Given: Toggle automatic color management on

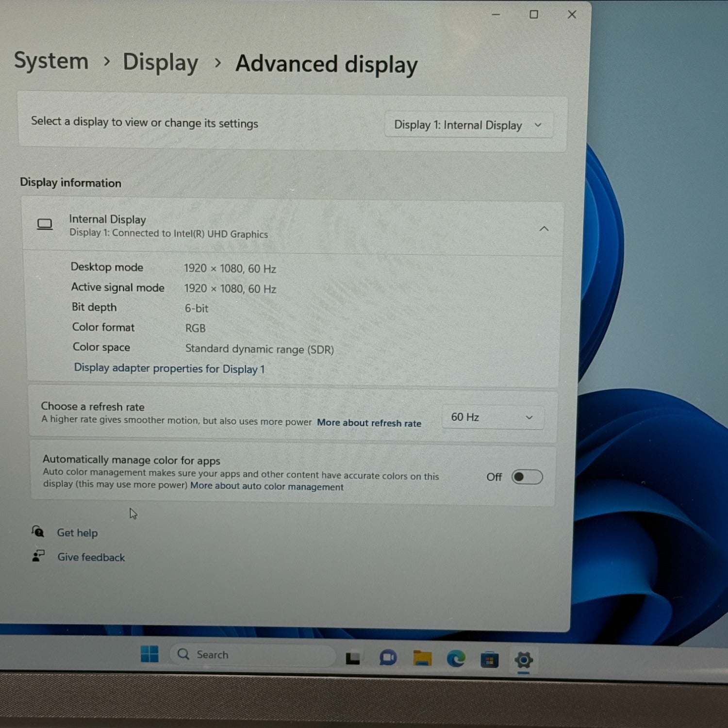Looking at the screenshot, I should click(527, 477).
